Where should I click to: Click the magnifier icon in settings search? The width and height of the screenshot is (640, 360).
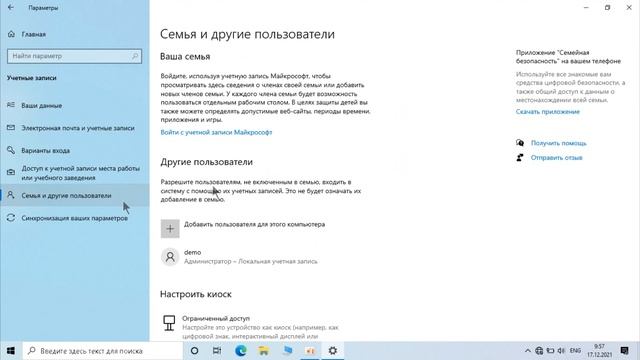[x=135, y=56]
